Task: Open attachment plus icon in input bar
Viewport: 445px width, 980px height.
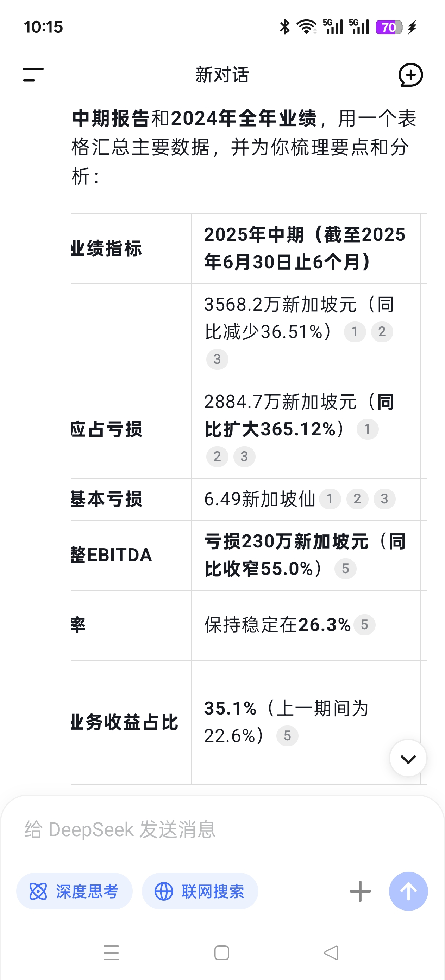Action: 360,891
